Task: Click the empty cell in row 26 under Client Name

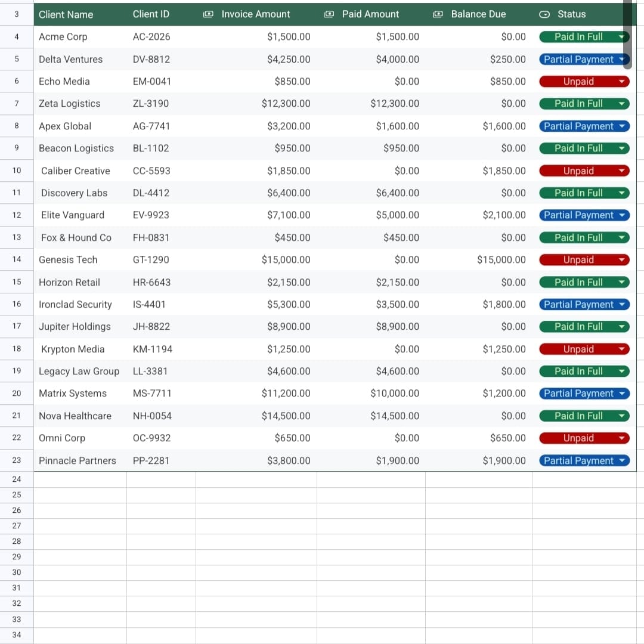Action: tap(80, 510)
